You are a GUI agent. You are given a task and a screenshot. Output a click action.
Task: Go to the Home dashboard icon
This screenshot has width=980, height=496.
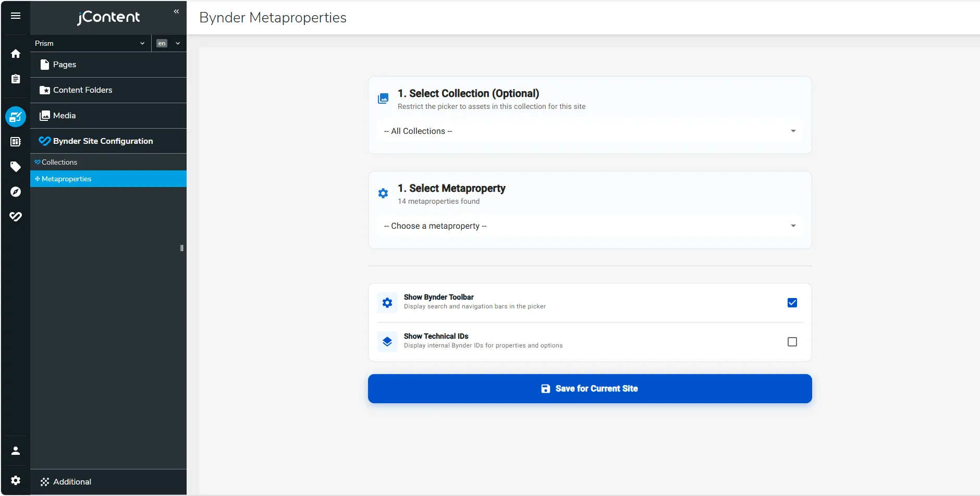point(16,54)
